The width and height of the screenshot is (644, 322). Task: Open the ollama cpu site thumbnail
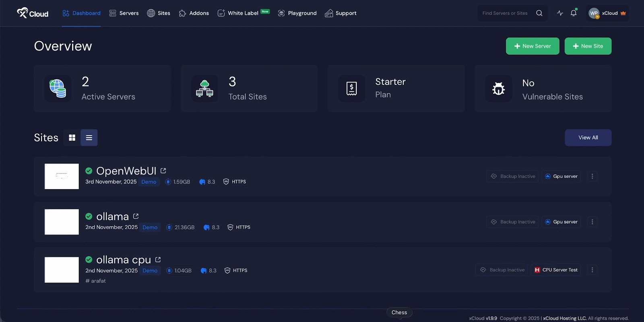pos(62,270)
